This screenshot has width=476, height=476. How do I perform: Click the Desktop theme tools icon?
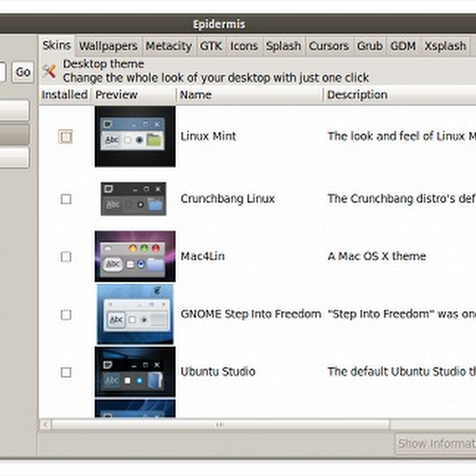[x=49, y=71]
